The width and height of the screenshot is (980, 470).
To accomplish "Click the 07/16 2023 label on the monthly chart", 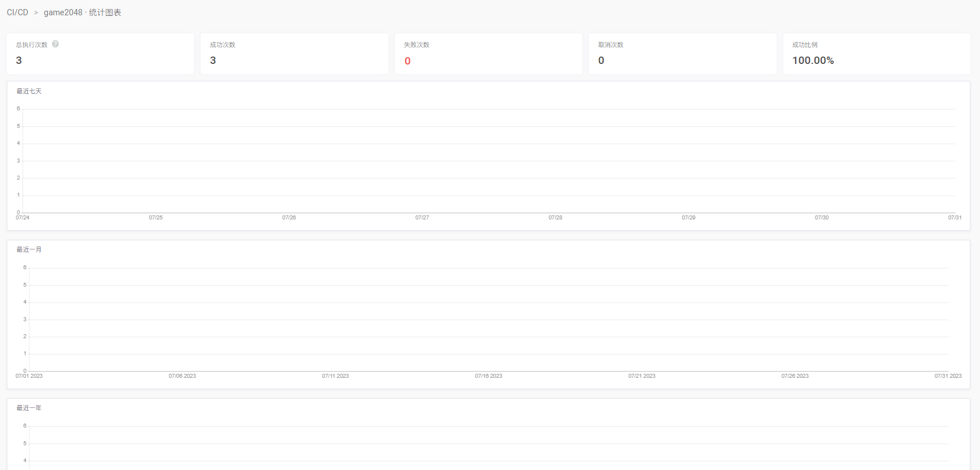I will pos(488,376).
